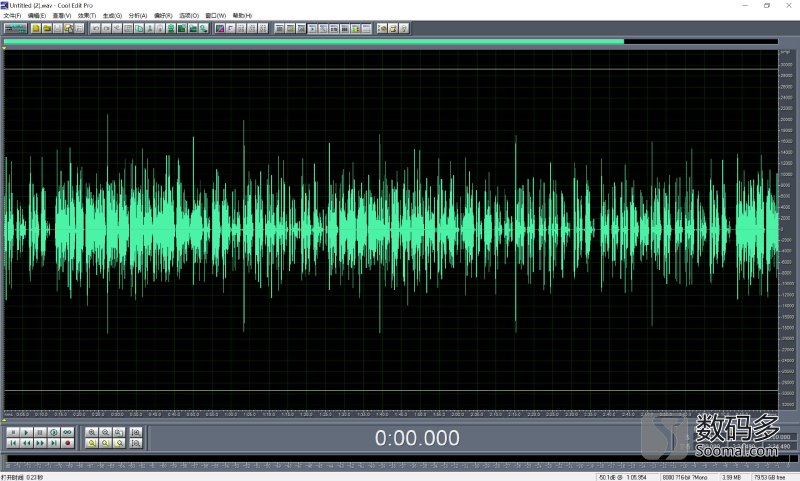Click the Go to Beginning transport button
This screenshot has width=800, height=481.
coord(12,442)
